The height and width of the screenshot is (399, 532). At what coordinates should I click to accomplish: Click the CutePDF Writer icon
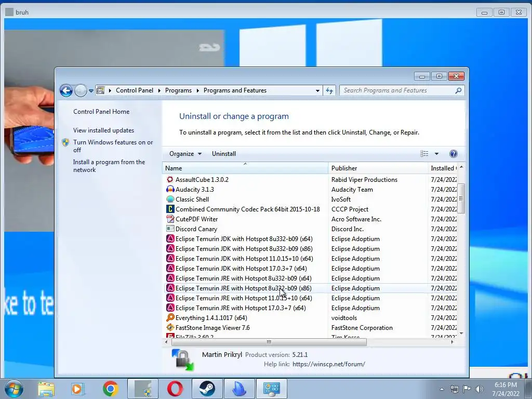(x=170, y=219)
